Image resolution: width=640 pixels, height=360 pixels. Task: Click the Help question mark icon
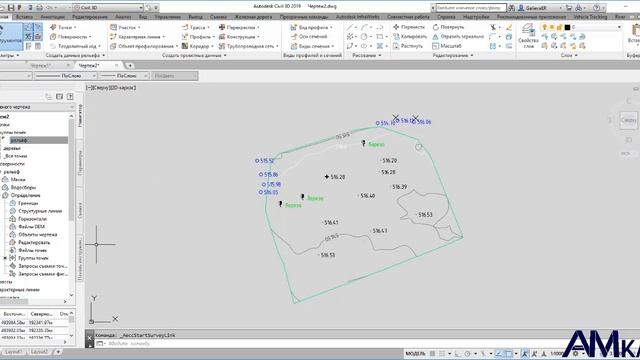597,7
